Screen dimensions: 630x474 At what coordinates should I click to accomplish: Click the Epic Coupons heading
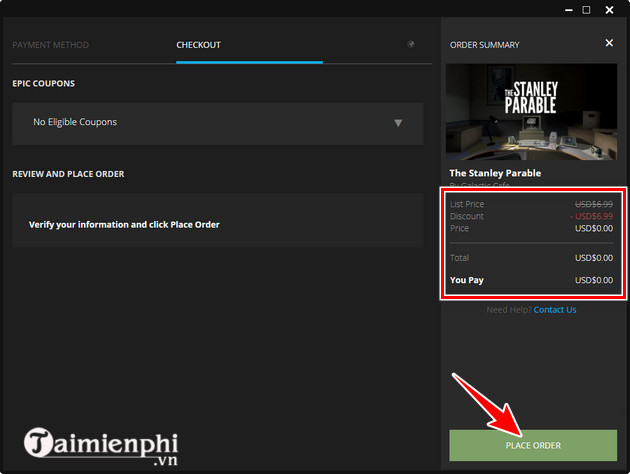[x=43, y=84]
